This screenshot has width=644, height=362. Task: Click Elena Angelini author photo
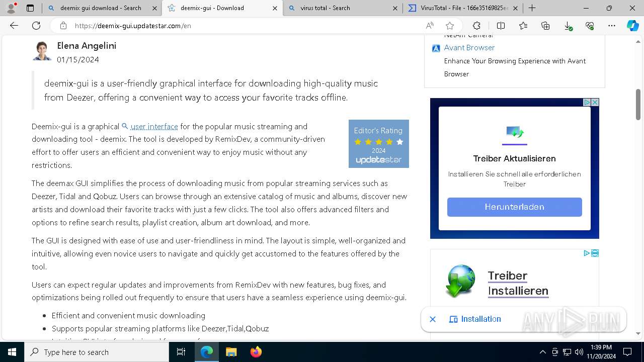42,51
